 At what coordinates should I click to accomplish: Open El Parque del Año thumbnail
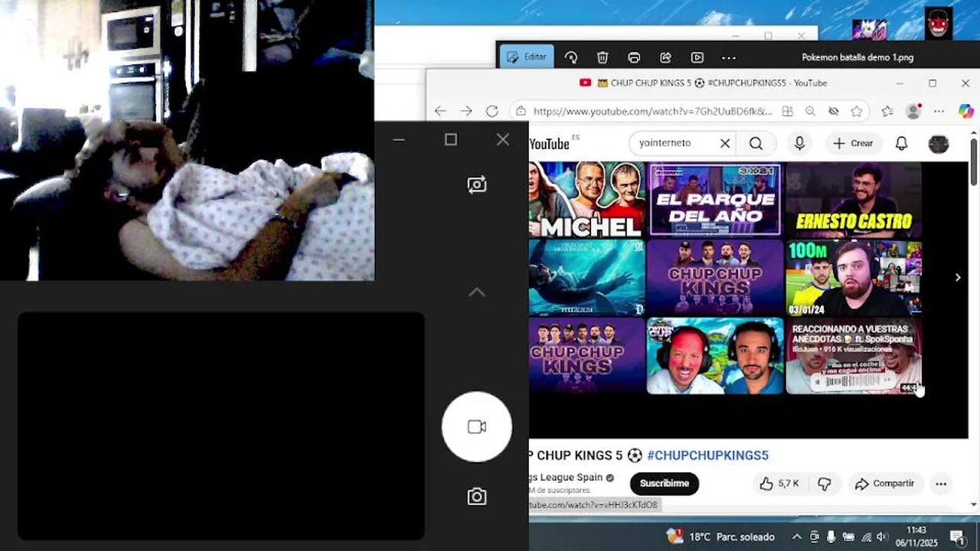pyautogui.click(x=715, y=199)
